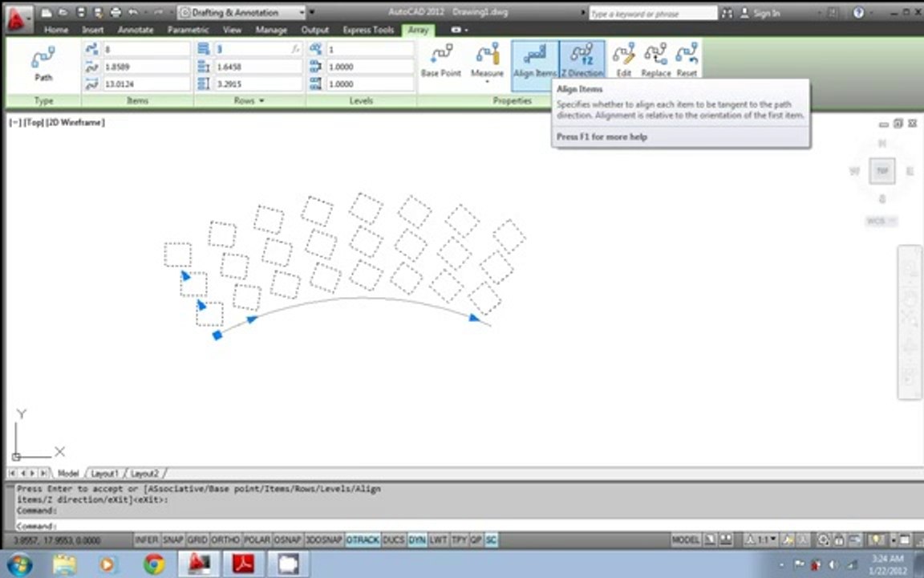Click the Path array type icon
924x578 pixels.
[43, 64]
